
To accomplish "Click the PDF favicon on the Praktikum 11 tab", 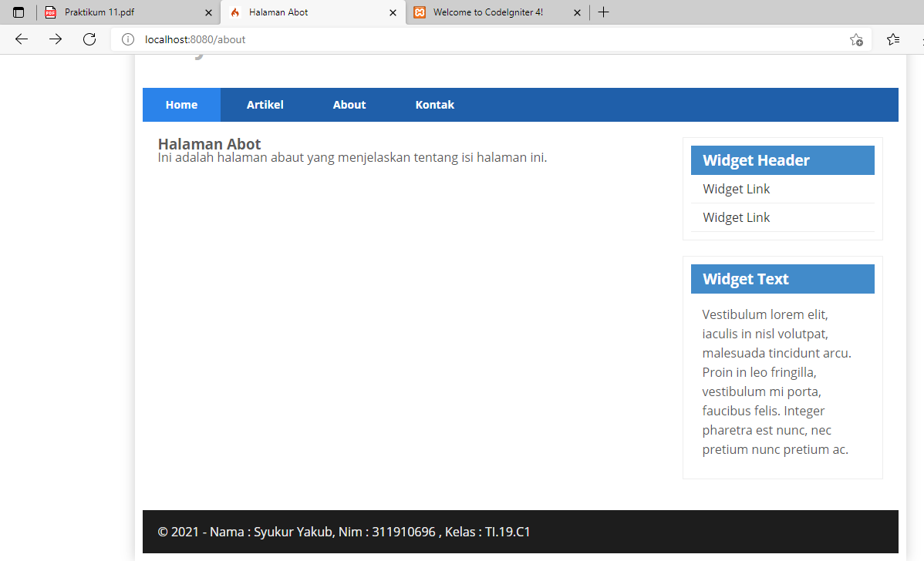I will point(50,12).
